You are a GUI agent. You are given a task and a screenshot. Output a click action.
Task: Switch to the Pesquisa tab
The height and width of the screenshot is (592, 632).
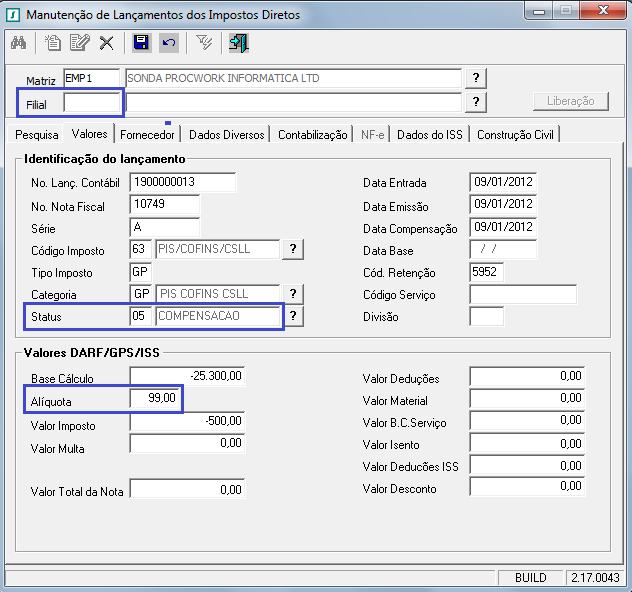coord(37,134)
